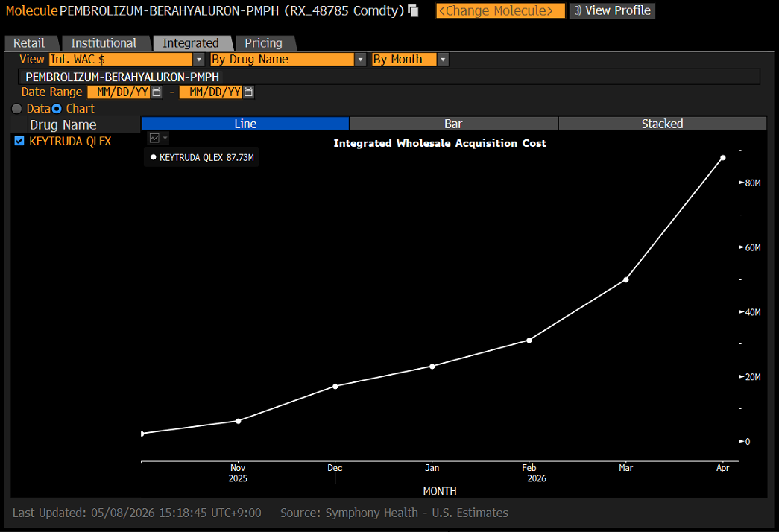This screenshot has height=532, width=779.
Task: Expand the small arrow beside the chart options icon
Action: point(165,138)
